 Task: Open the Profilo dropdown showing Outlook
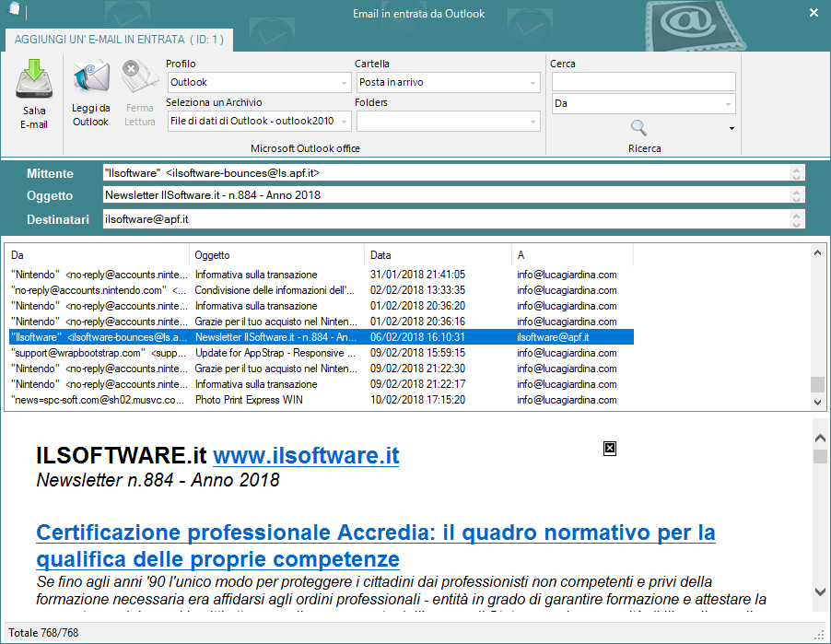click(x=343, y=82)
